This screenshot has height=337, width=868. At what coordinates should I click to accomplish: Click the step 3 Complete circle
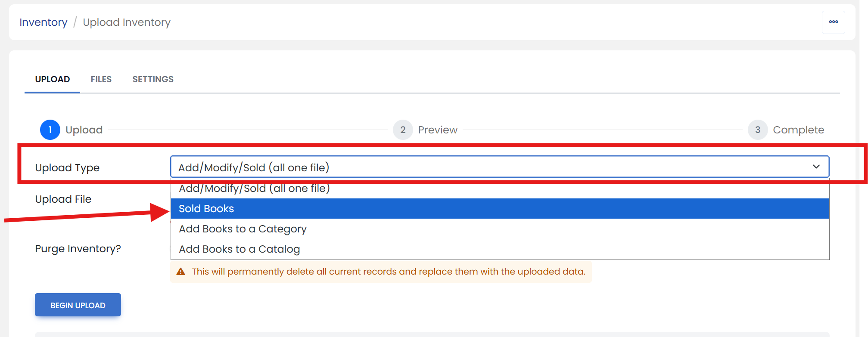click(757, 130)
